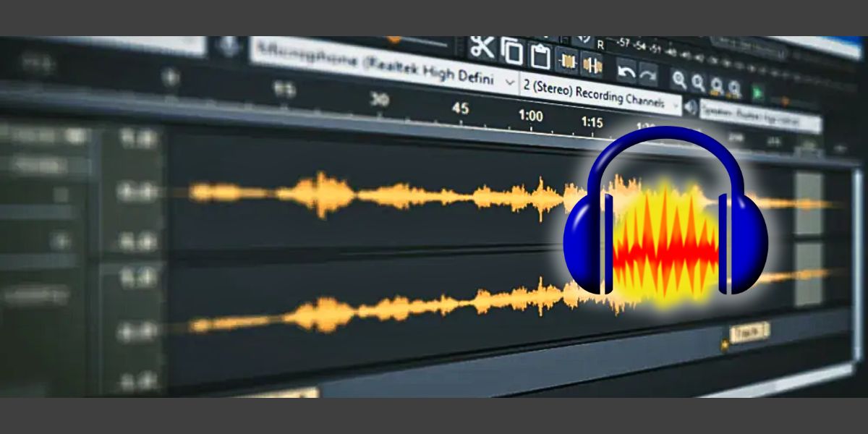Click the -57 value on the recording meter

623,43
